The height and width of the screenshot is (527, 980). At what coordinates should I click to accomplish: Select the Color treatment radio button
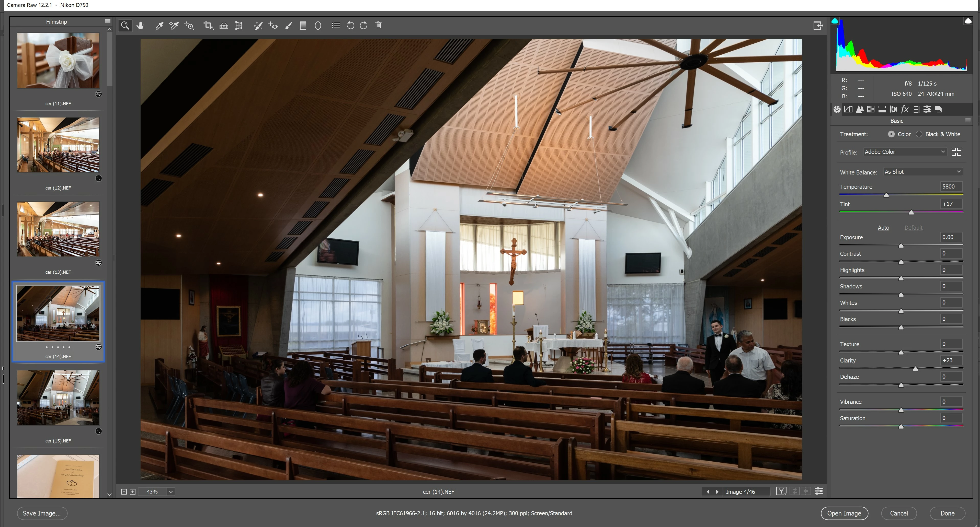[891, 134]
